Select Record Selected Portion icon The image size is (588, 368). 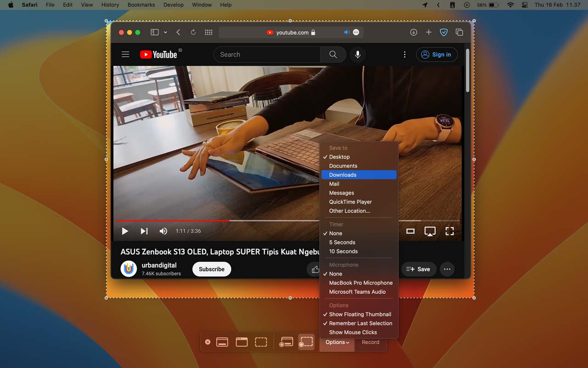point(306,342)
